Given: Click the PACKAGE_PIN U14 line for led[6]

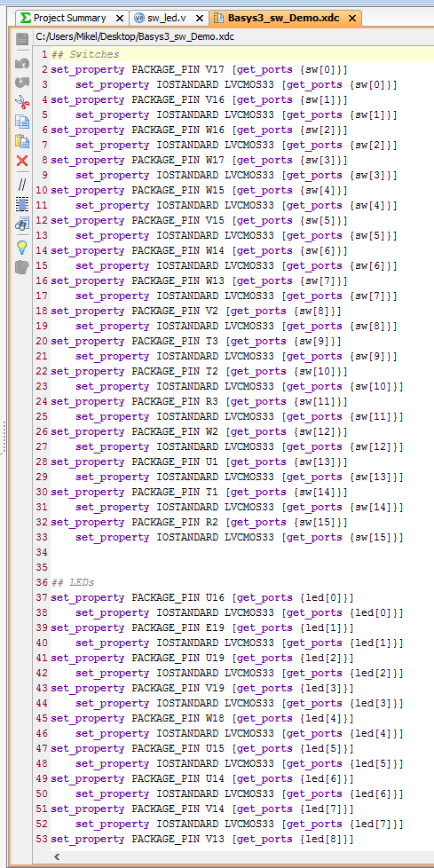Looking at the screenshot, I should coord(202,779).
